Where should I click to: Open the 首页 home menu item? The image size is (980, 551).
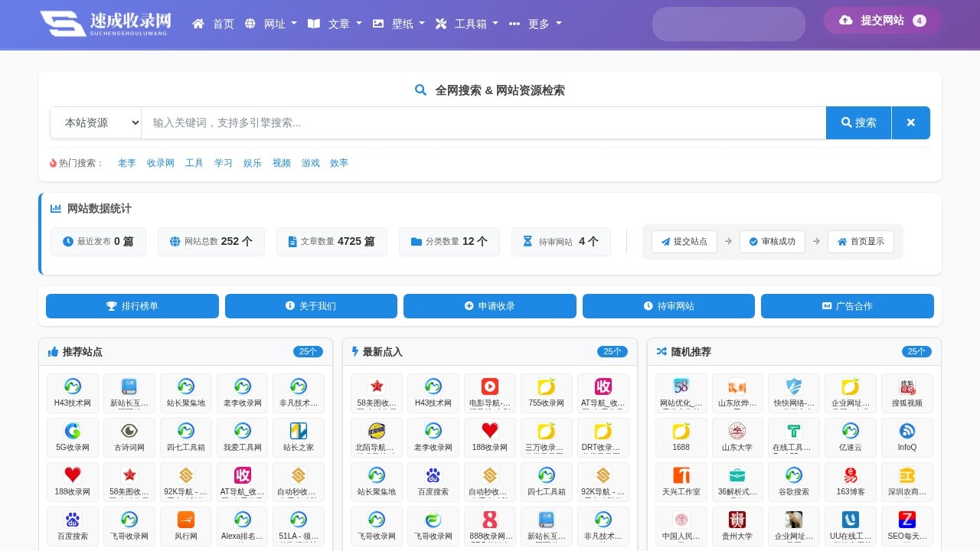click(214, 24)
